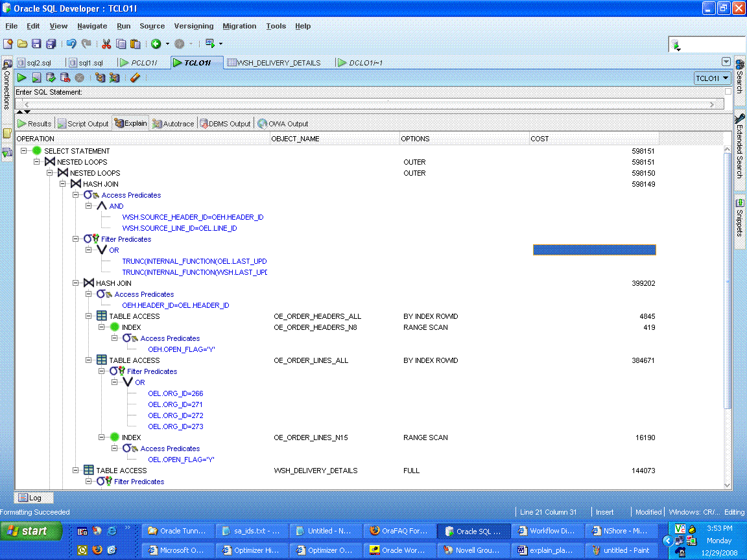This screenshot has width=747, height=560.
Task: Open the Connections side panel
Action: [6, 85]
